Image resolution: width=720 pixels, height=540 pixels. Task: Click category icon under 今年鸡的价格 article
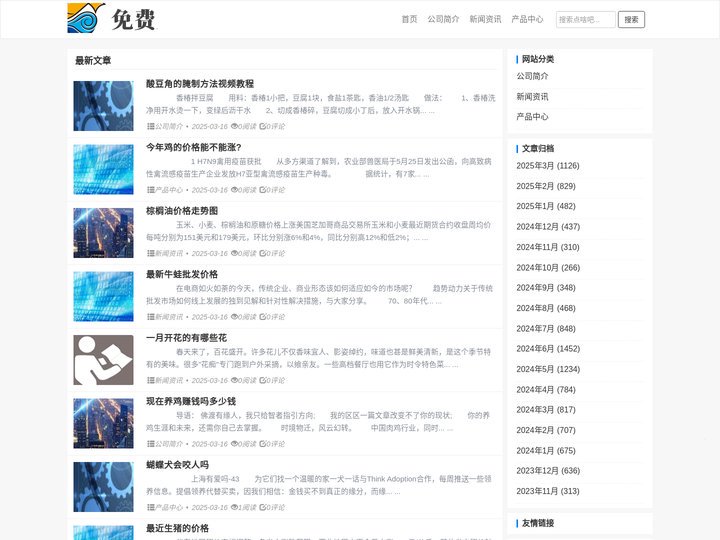(x=150, y=190)
